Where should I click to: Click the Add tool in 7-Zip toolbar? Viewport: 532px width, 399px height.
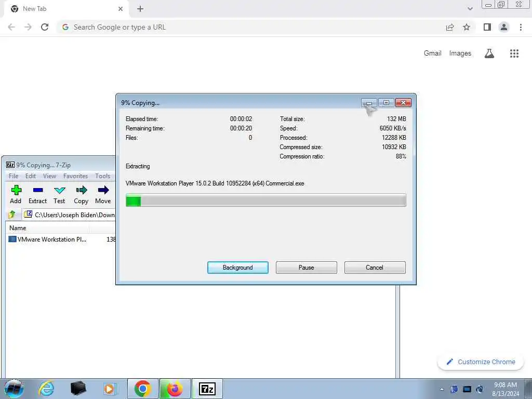(16, 195)
